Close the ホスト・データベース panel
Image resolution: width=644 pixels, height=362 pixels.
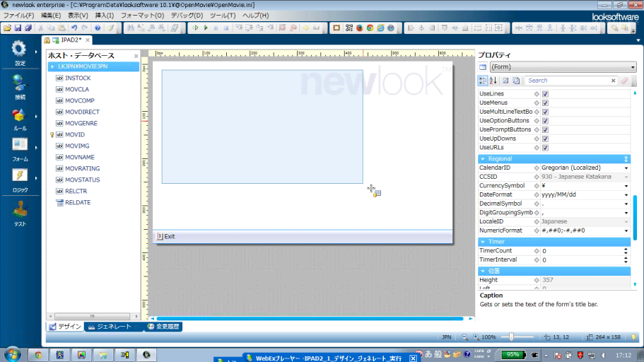pyautogui.click(x=136, y=55)
